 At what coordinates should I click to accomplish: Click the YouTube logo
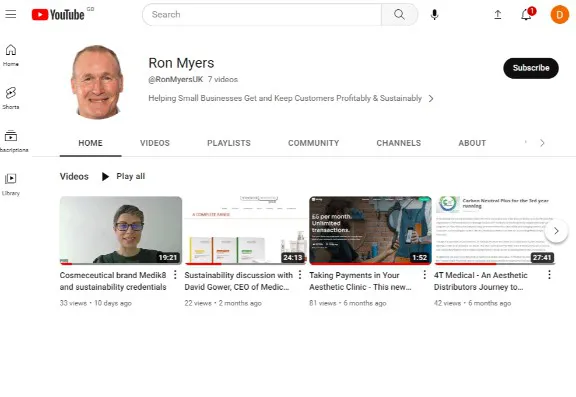tap(58, 15)
